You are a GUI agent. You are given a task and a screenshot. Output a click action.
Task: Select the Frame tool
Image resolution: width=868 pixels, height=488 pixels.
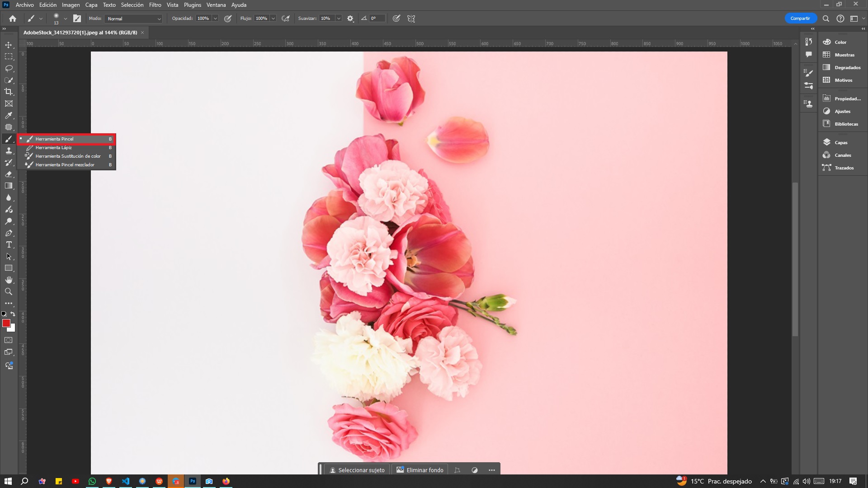tap(9, 103)
